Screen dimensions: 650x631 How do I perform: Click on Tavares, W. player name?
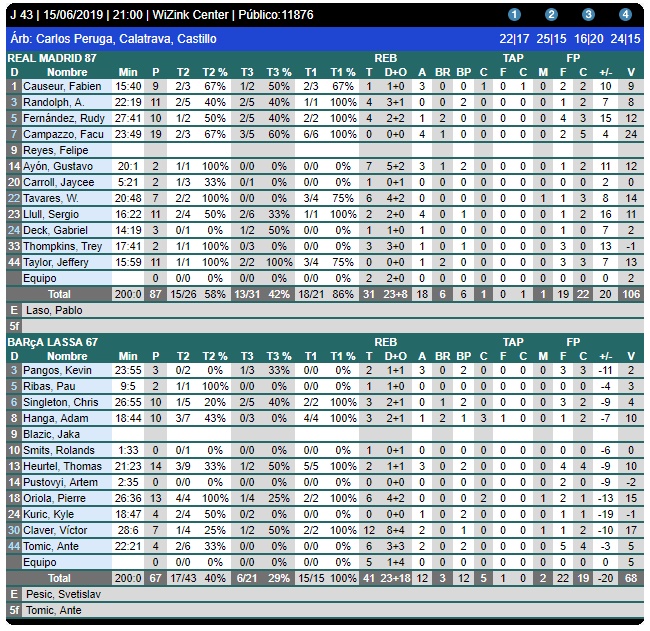(54, 198)
